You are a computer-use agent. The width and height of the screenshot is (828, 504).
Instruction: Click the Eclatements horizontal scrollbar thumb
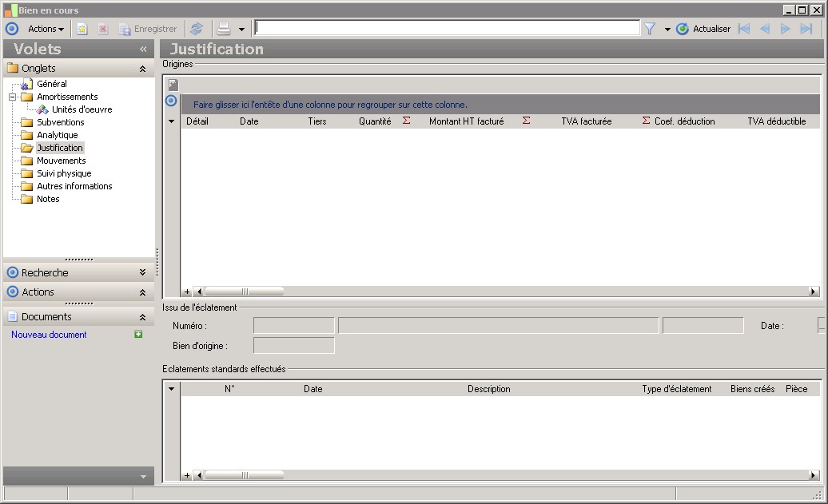[244, 475]
